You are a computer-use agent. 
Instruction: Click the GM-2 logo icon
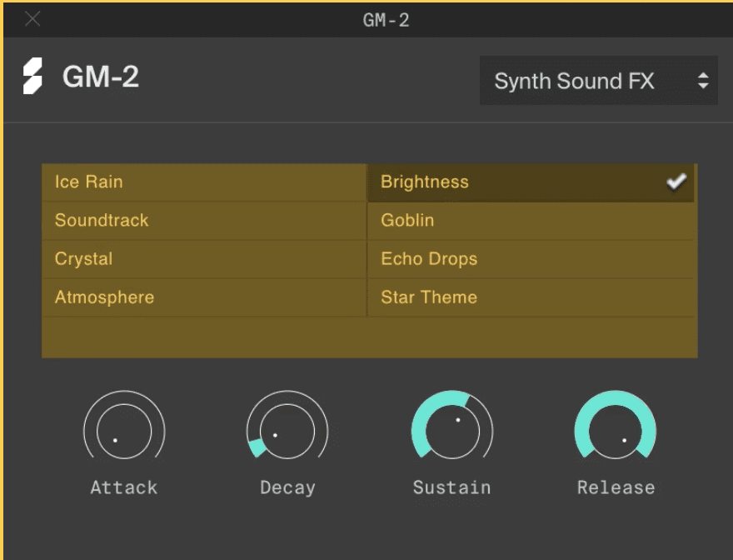point(32,77)
